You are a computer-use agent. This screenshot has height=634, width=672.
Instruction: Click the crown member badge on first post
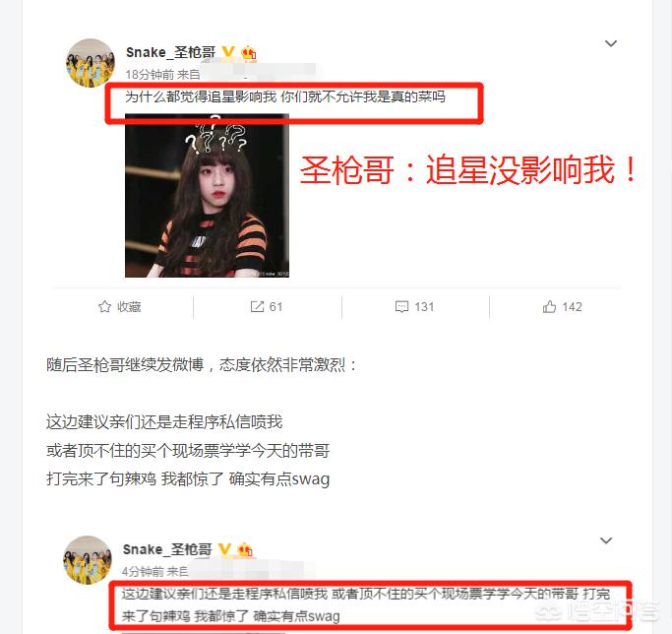pos(249,53)
